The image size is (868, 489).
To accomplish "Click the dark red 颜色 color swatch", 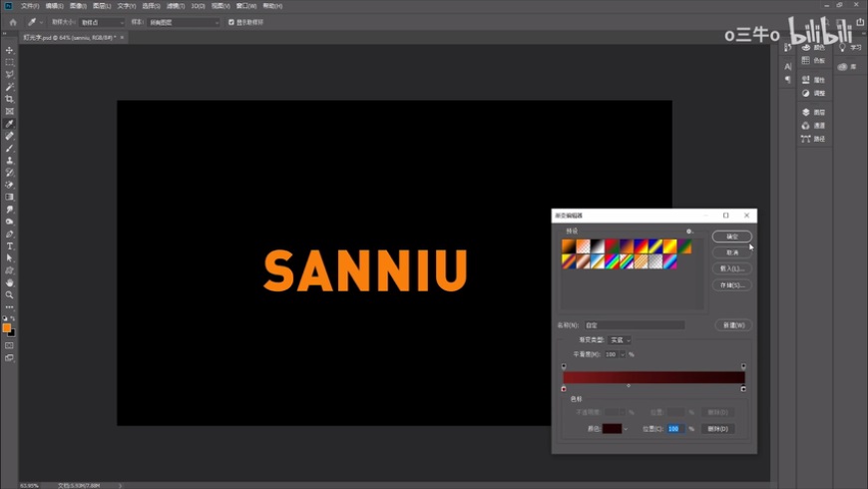I will [612, 428].
